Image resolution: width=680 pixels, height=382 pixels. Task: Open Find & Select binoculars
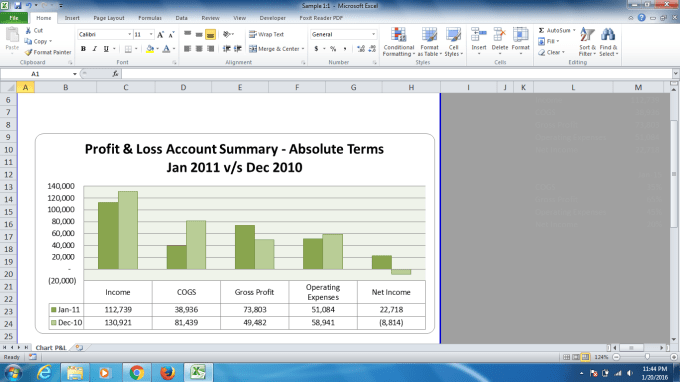point(608,42)
